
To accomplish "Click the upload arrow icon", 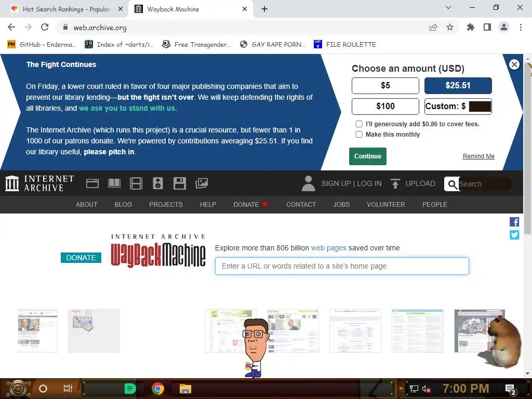I will pos(395,183).
